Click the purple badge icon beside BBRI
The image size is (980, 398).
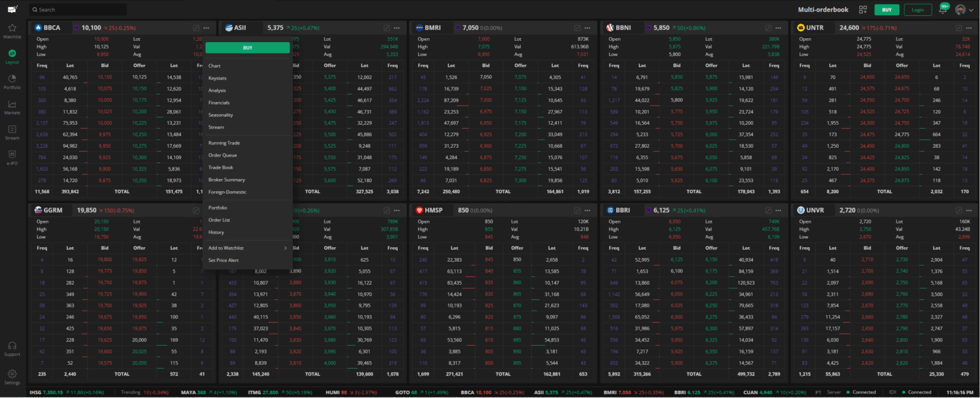pyautogui.click(x=648, y=210)
